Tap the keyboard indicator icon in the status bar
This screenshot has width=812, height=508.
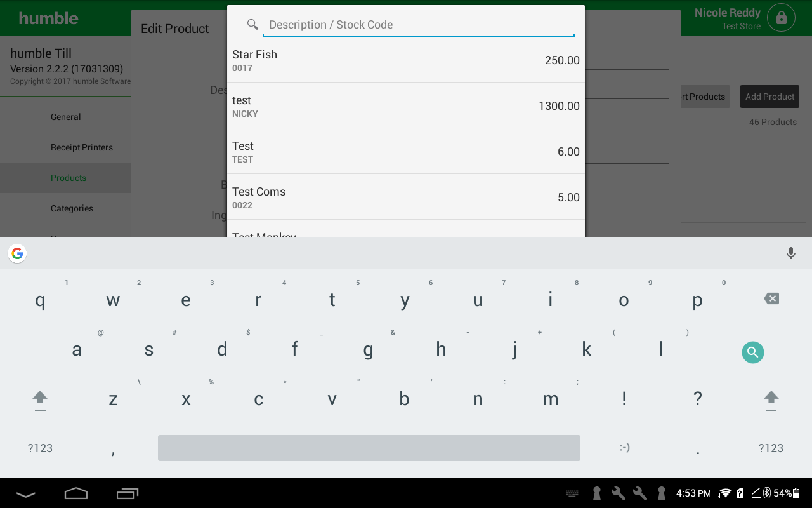[x=572, y=493]
